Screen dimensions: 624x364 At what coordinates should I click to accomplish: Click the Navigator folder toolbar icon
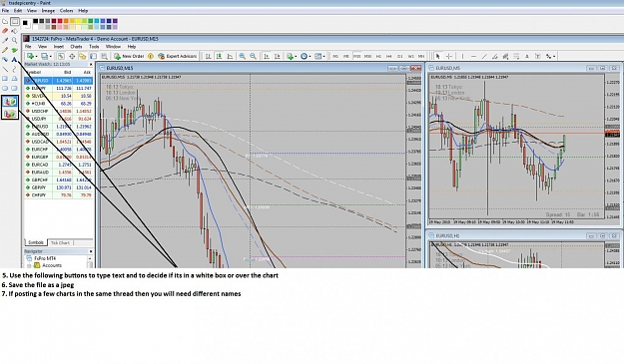pyautogui.click(x=83, y=57)
